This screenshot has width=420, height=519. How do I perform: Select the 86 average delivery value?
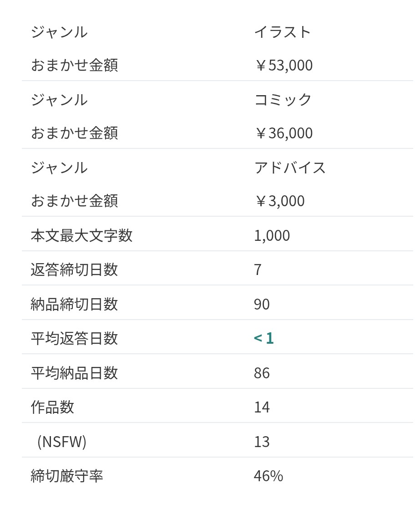pos(262,373)
